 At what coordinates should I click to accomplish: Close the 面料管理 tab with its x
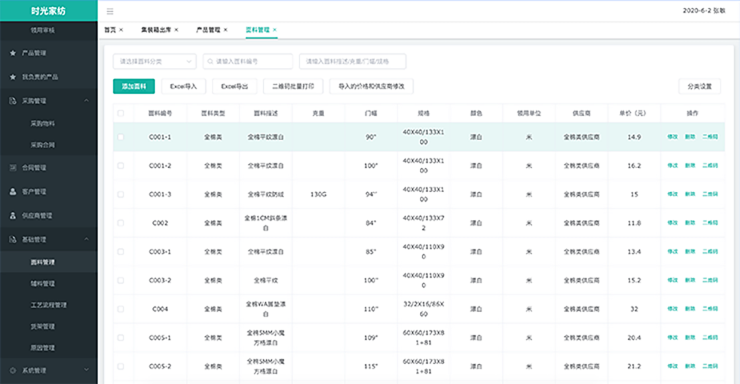[275, 30]
